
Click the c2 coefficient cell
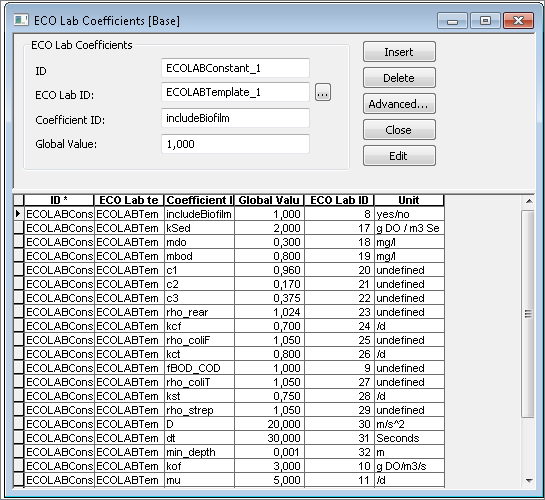click(199, 284)
